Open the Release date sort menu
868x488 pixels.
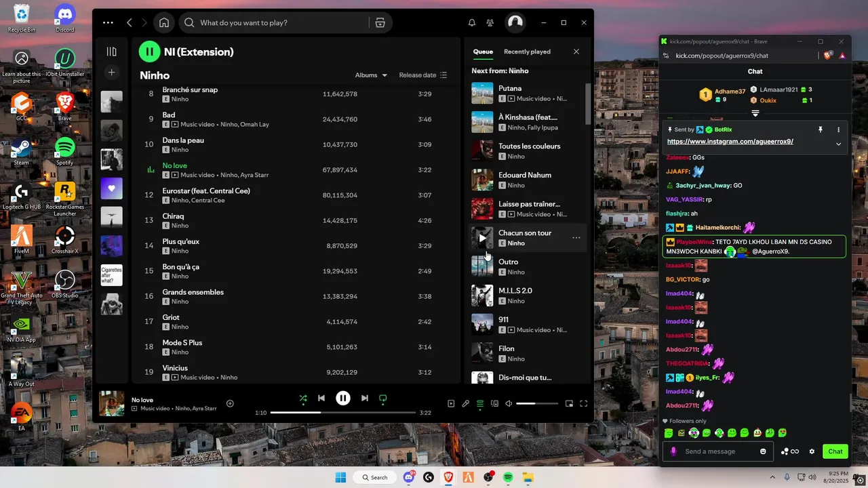pos(423,75)
